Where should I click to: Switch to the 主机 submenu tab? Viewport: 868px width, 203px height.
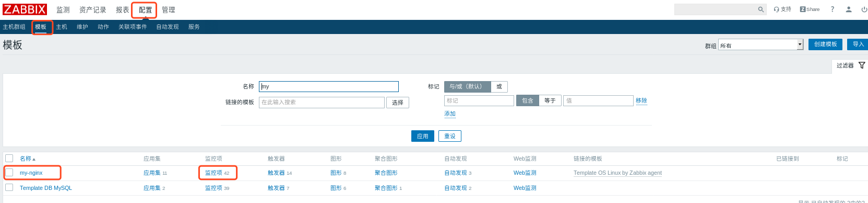click(x=62, y=27)
